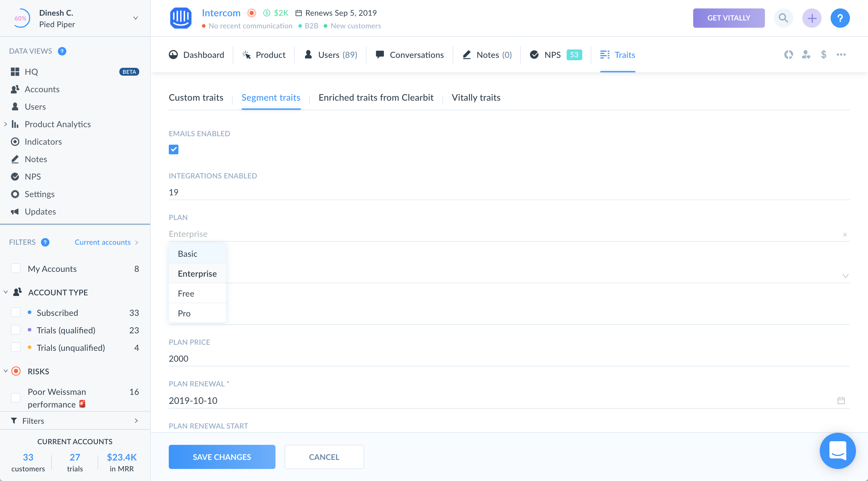Select Pro from the plan dropdown

click(184, 313)
